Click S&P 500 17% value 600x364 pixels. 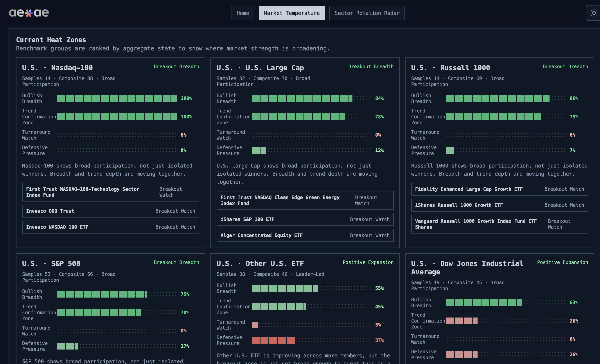tap(185, 346)
